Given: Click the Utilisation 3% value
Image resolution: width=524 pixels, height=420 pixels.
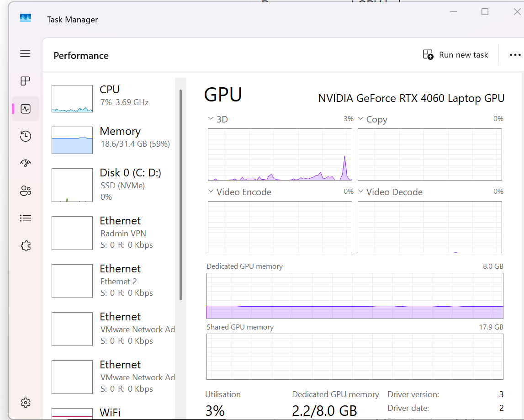Looking at the screenshot, I should pyautogui.click(x=215, y=411).
